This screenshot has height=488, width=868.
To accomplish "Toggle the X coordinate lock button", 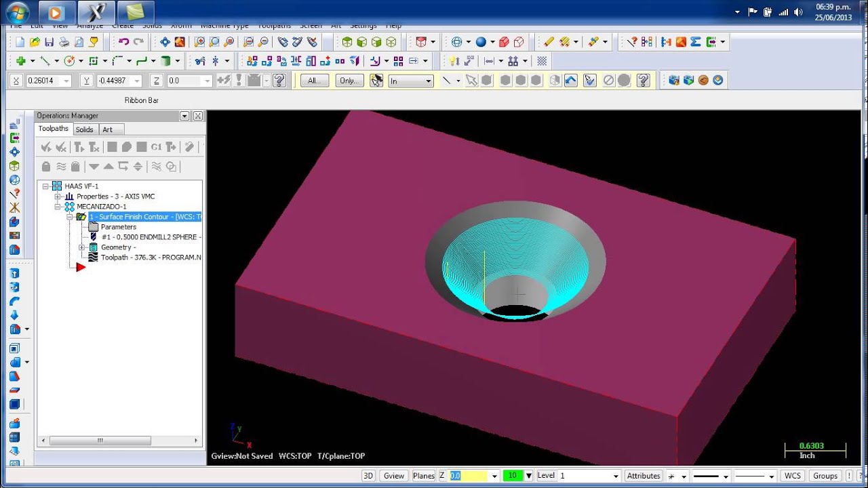I will 16,81.
